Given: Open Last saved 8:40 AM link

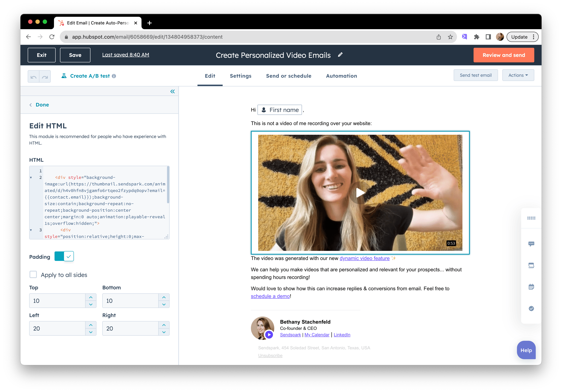Looking at the screenshot, I should click(126, 55).
